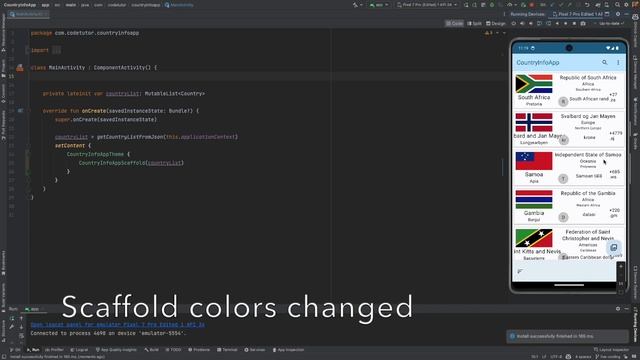Click emulator Rotate Right icon
The image size is (640, 360).
[548, 24]
